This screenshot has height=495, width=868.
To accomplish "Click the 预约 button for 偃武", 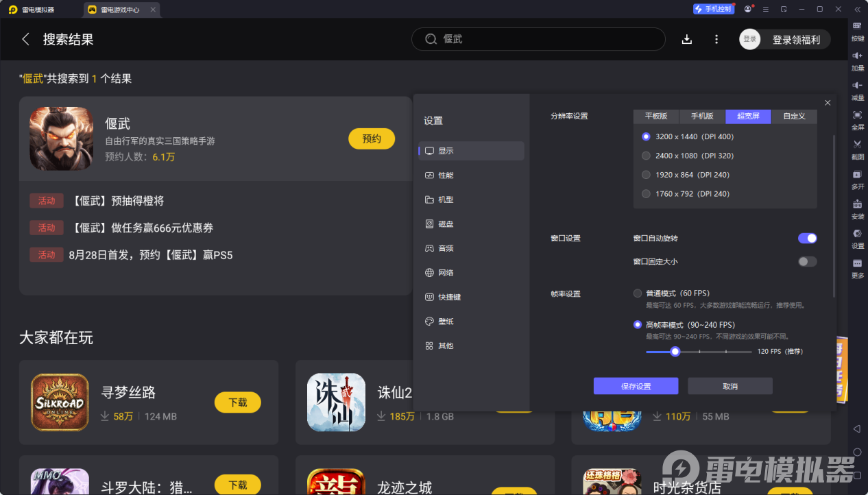I will pos(372,138).
